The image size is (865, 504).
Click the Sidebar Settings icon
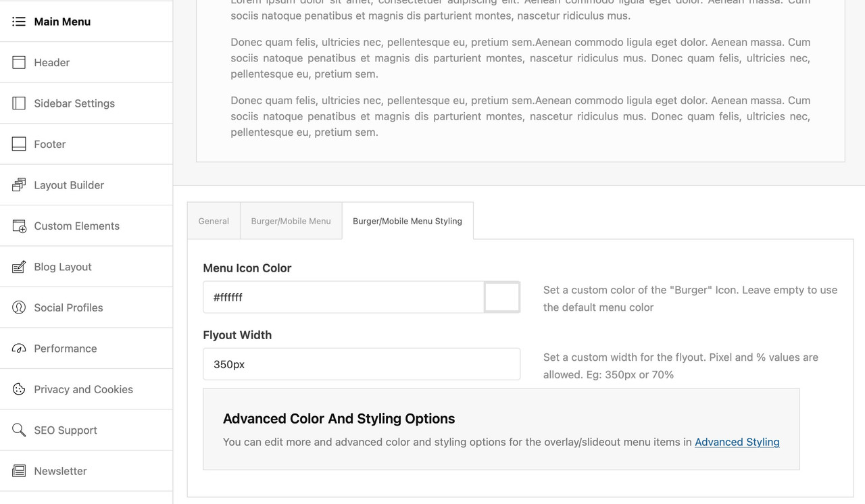click(x=19, y=103)
